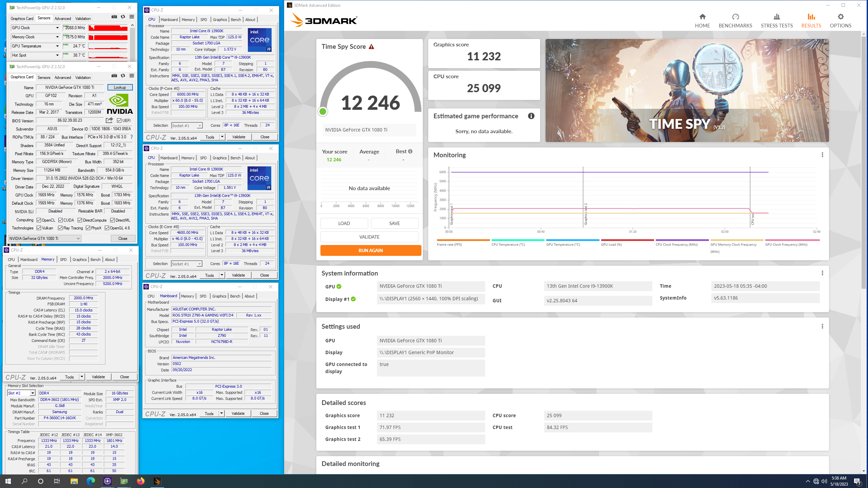Click Windows Start button
This screenshot has height=488, width=868.
pos(8,481)
